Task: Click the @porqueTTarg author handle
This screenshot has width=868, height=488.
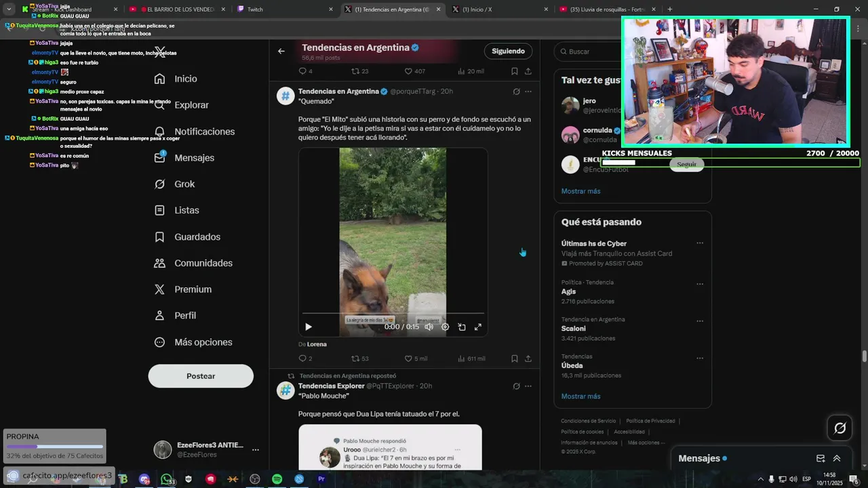Action: coord(413,91)
